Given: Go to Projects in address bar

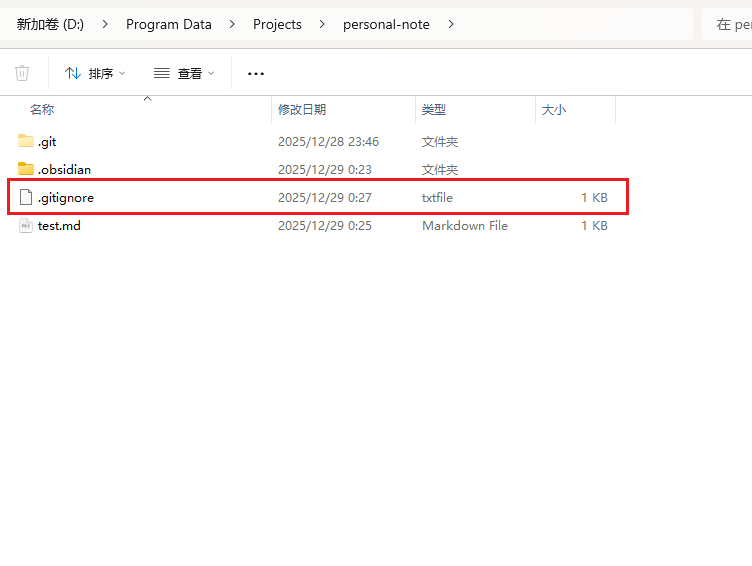Looking at the screenshot, I should click(277, 24).
